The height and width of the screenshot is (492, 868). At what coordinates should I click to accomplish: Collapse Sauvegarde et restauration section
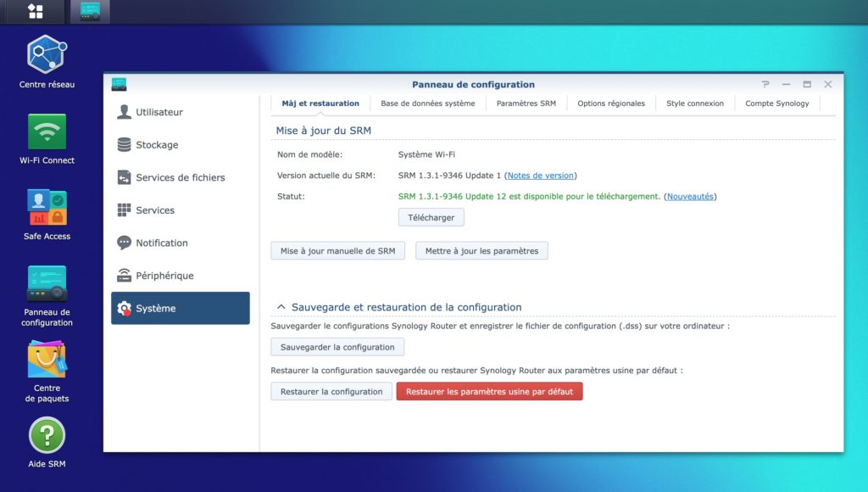[x=280, y=307]
